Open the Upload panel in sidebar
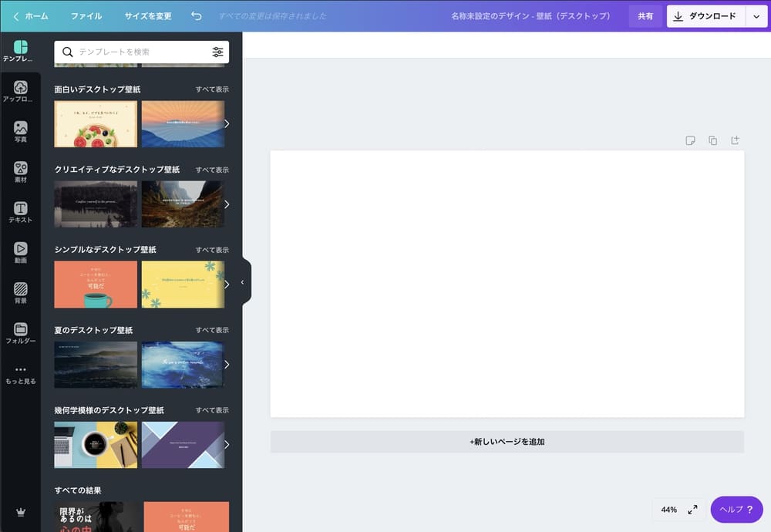The height and width of the screenshot is (532, 771). [20, 92]
